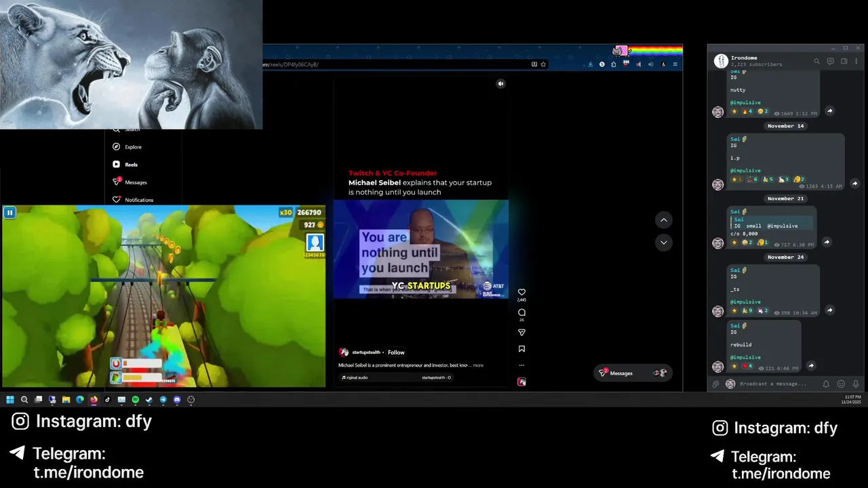868x488 pixels.
Task: Open Spotify from the taskbar
Action: click(135, 400)
